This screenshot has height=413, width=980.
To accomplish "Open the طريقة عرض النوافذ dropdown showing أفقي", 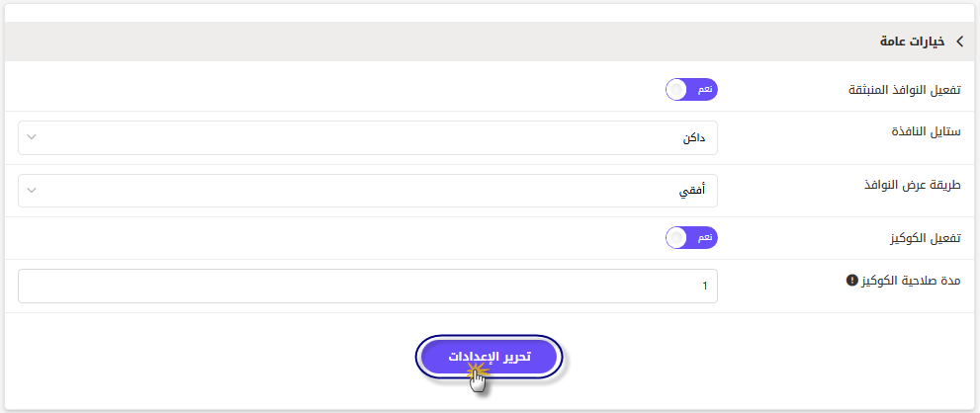I will coord(368,191).
